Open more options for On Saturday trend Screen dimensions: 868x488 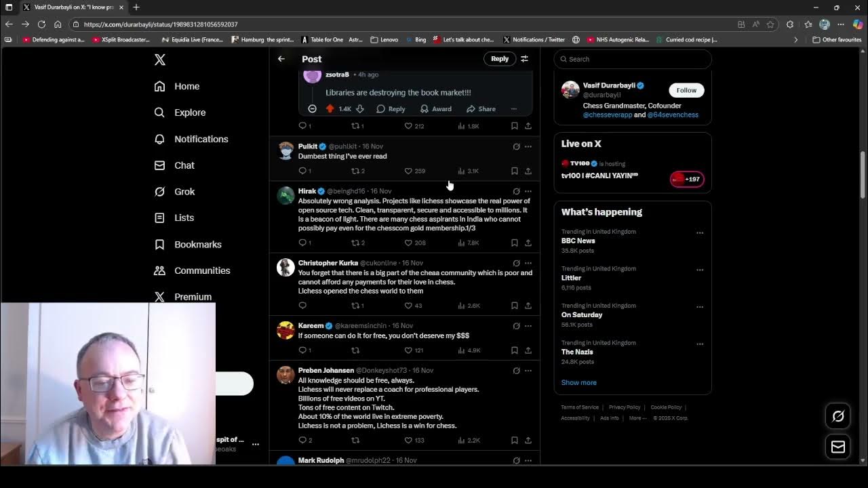[x=699, y=306]
